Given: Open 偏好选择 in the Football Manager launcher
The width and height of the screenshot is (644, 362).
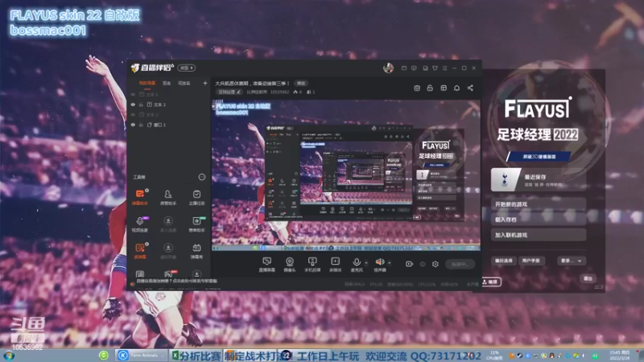Looking at the screenshot, I should tap(504, 261).
